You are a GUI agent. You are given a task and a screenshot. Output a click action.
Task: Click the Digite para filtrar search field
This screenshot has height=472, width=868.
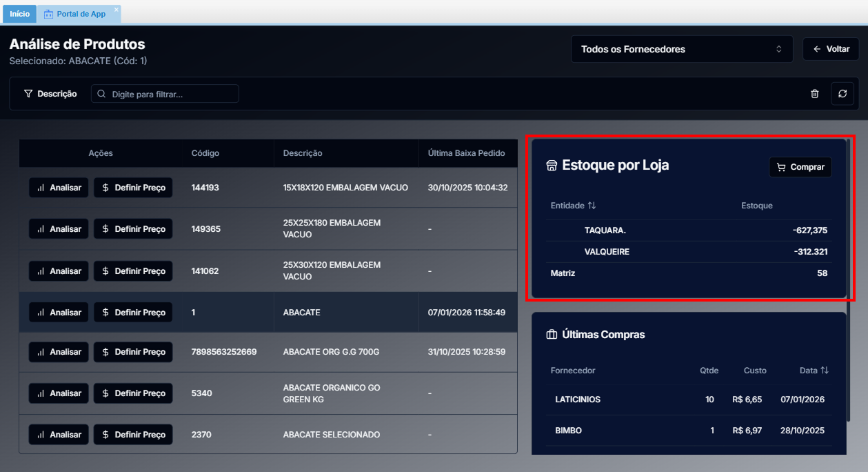165,94
